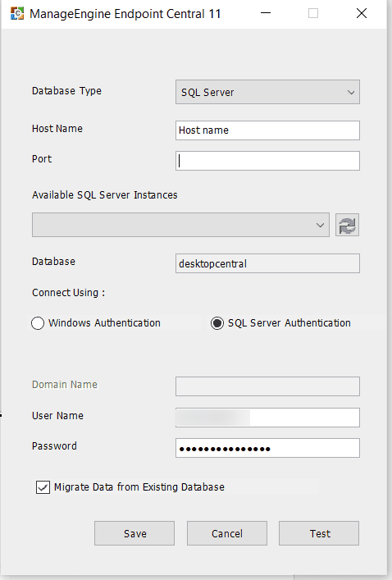Click the User Name input field

coord(267,418)
